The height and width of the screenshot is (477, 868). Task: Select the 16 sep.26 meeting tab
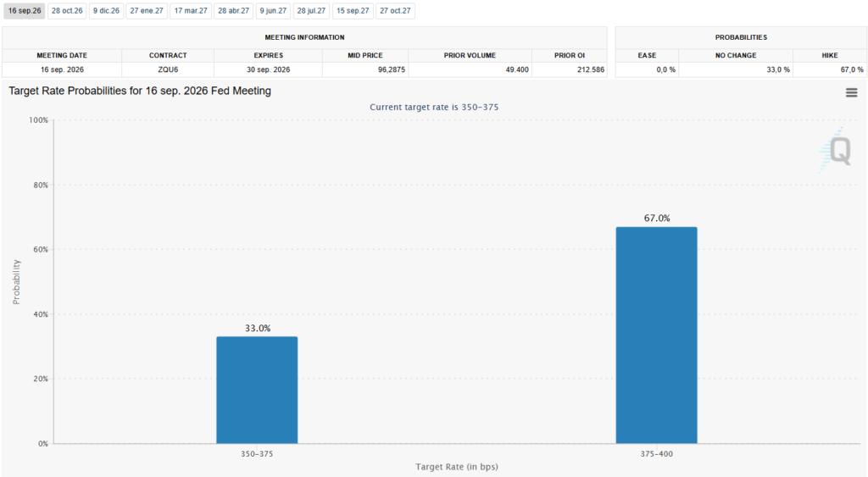point(25,11)
